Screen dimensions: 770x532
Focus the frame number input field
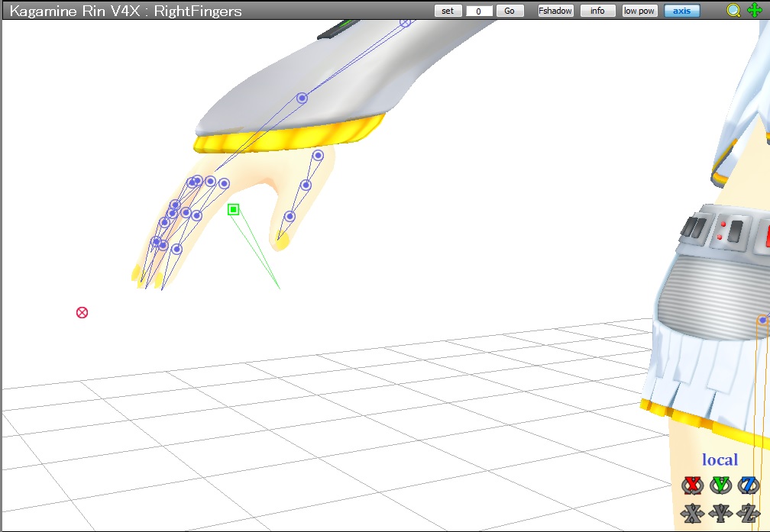point(479,11)
